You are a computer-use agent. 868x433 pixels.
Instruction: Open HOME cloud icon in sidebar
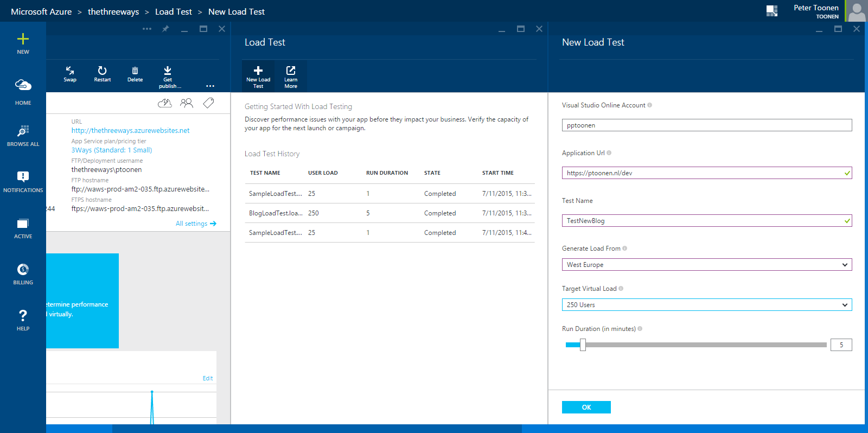(x=23, y=85)
